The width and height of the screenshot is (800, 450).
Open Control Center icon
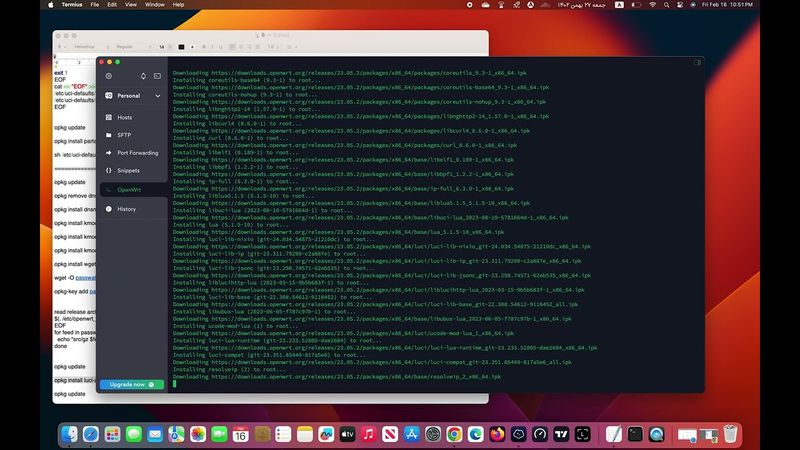(680, 5)
